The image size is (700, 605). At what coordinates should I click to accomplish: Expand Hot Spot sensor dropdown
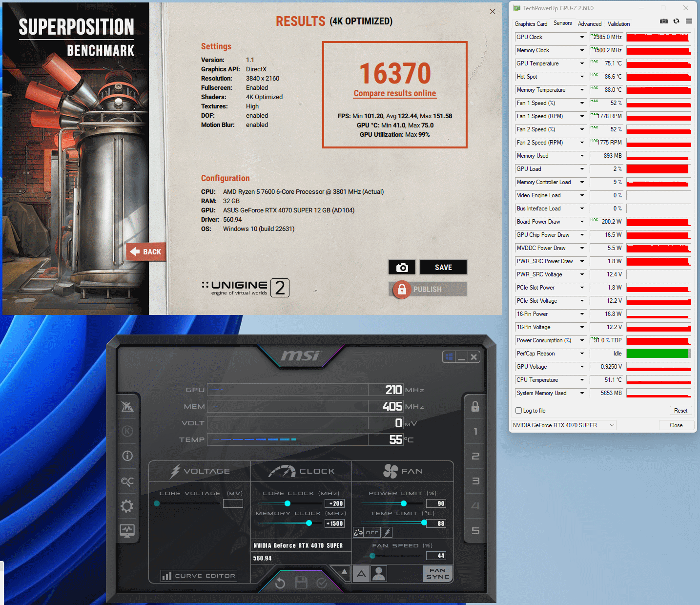point(582,77)
